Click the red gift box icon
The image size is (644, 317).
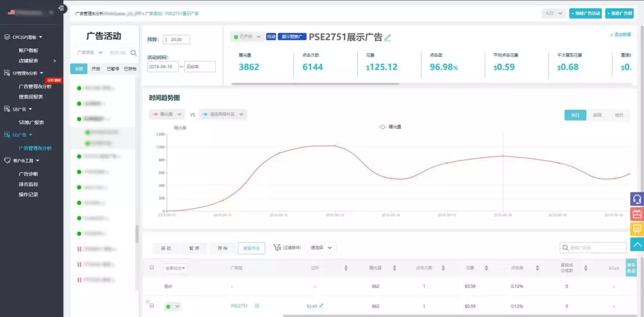pyautogui.click(x=637, y=214)
